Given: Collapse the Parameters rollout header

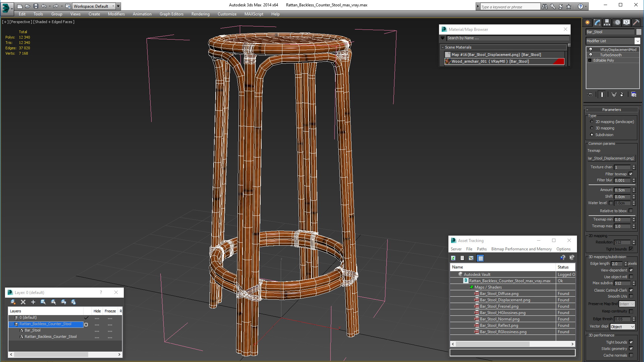Looking at the screenshot, I should (611, 110).
